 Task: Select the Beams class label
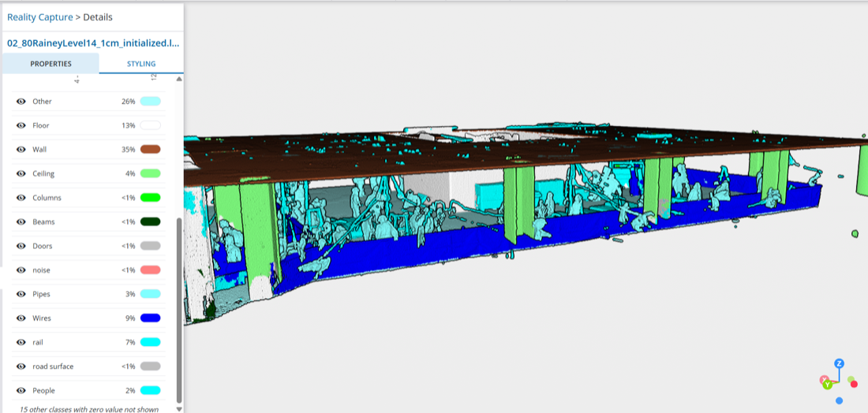tap(44, 221)
